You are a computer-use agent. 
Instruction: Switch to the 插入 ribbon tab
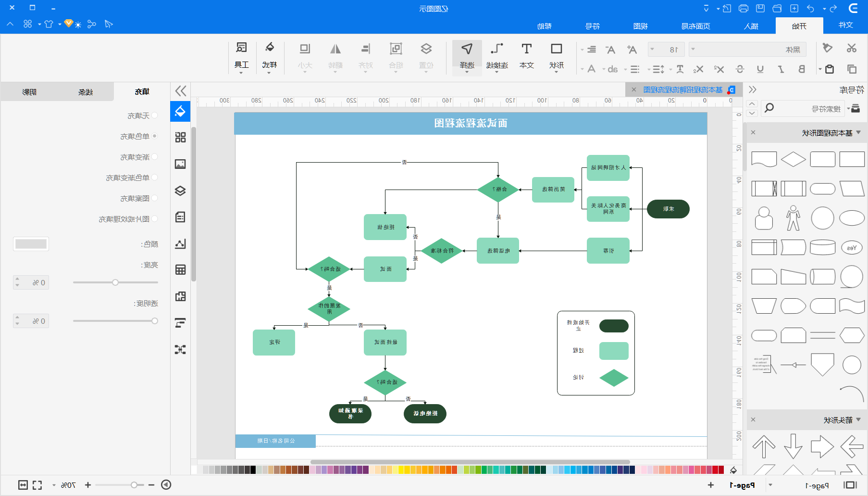coord(751,26)
